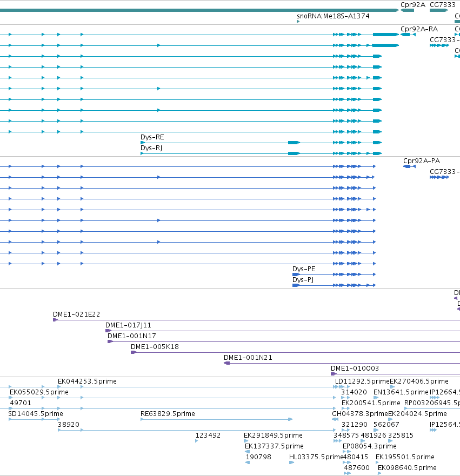Select the Dys-RJ transcript label

pos(151,148)
